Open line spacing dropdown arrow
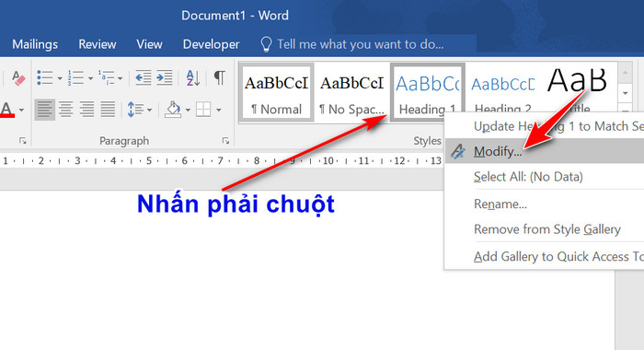Image resolution: width=644 pixels, height=350 pixels. [149, 110]
